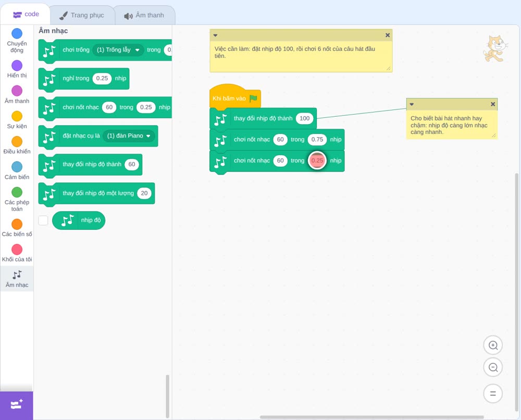Zoom out of the workspace
The width and height of the screenshot is (521, 420).
coord(493,367)
